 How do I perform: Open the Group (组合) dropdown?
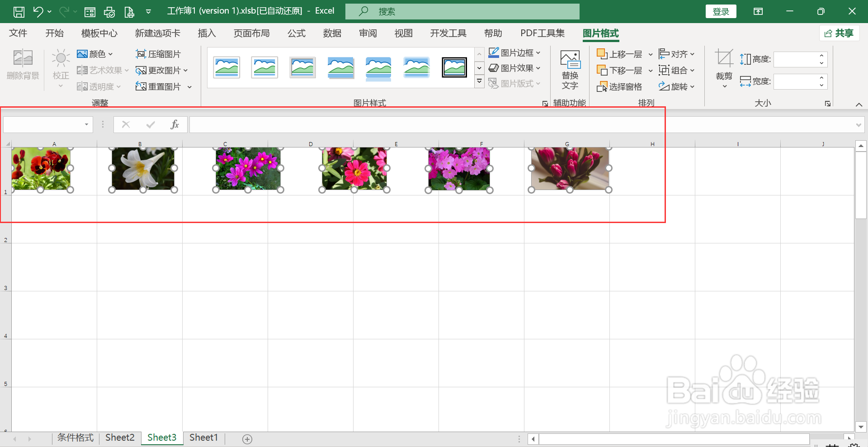(x=676, y=70)
